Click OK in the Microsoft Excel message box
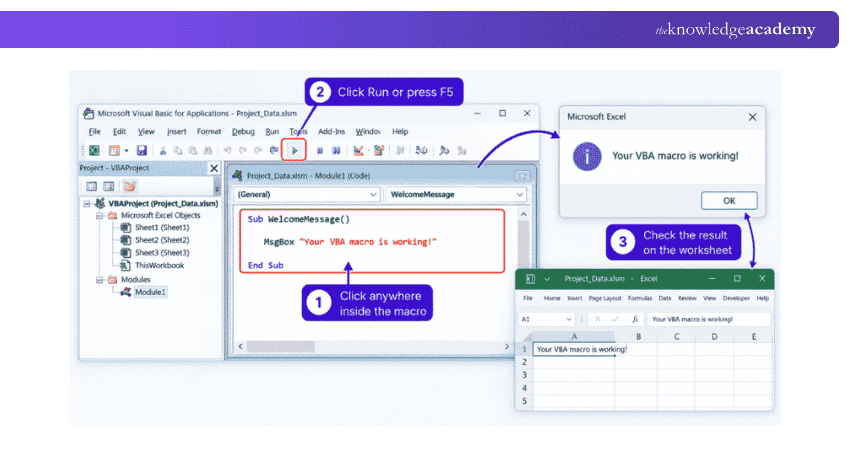Viewport: 850px width, 450px height. click(729, 201)
